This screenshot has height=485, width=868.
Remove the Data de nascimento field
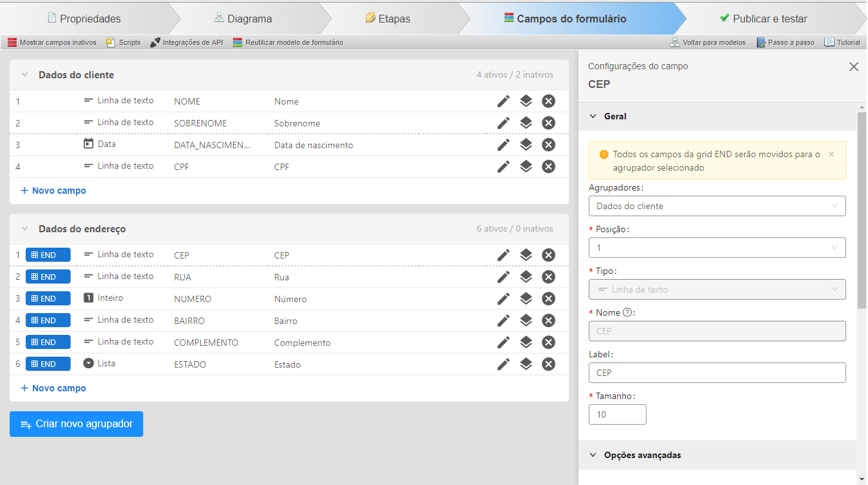click(x=548, y=145)
